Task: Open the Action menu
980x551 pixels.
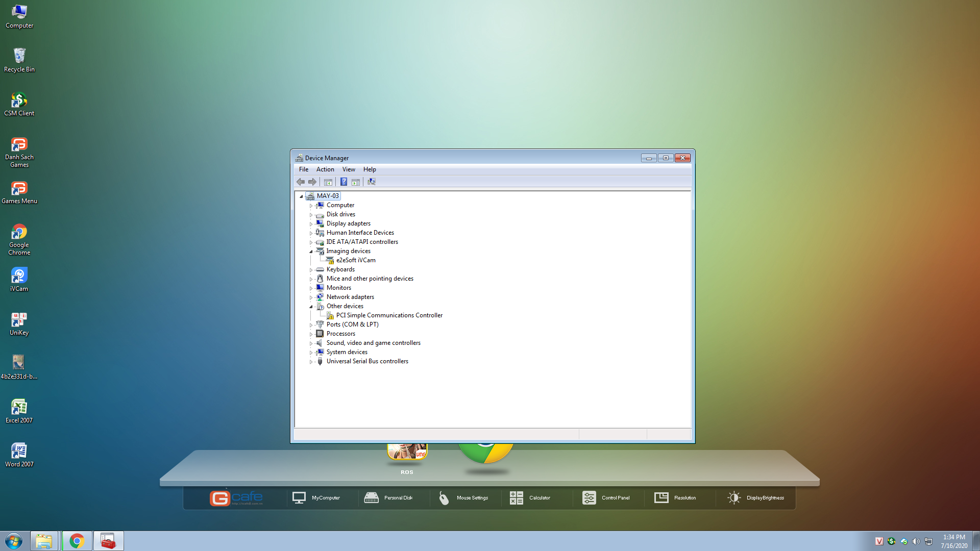Action: (x=325, y=169)
